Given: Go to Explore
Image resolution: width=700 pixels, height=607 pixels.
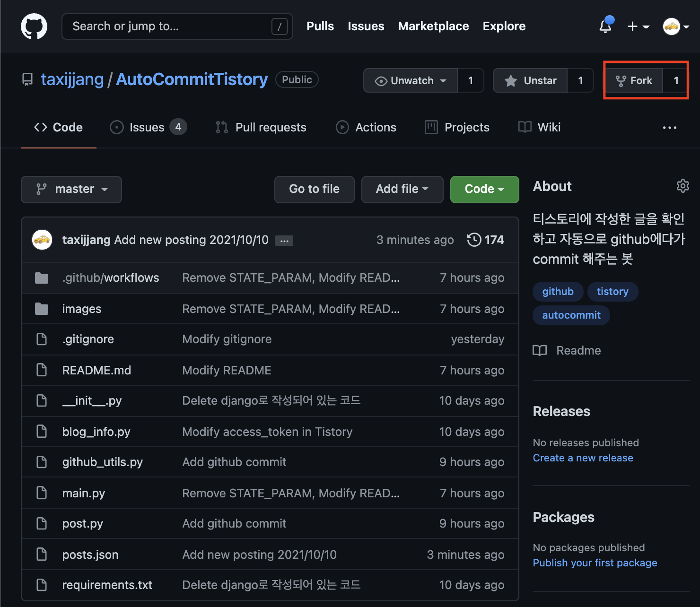Looking at the screenshot, I should click(x=504, y=26).
